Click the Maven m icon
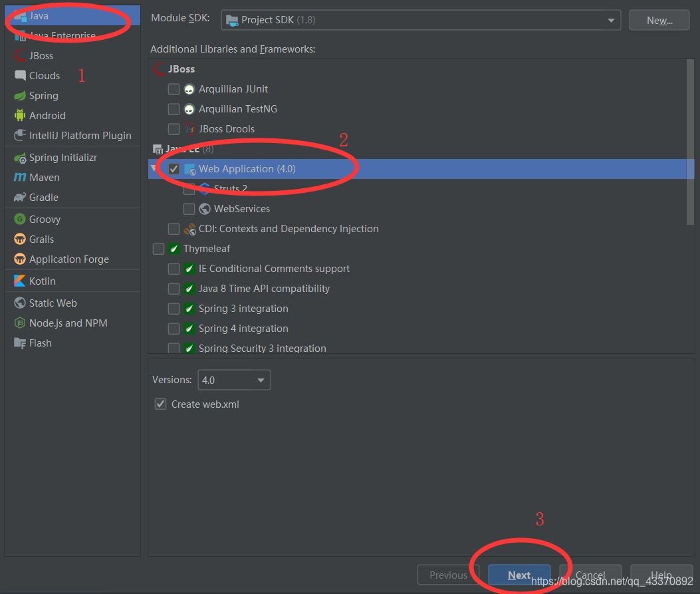Image resolution: width=700 pixels, height=594 pixels. click(x=20, y=178)
